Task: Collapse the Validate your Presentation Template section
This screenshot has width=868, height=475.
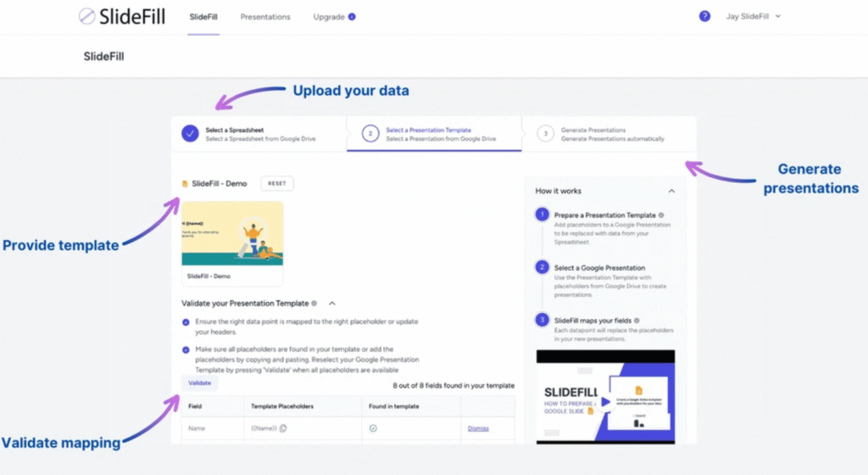Action: 332,304
